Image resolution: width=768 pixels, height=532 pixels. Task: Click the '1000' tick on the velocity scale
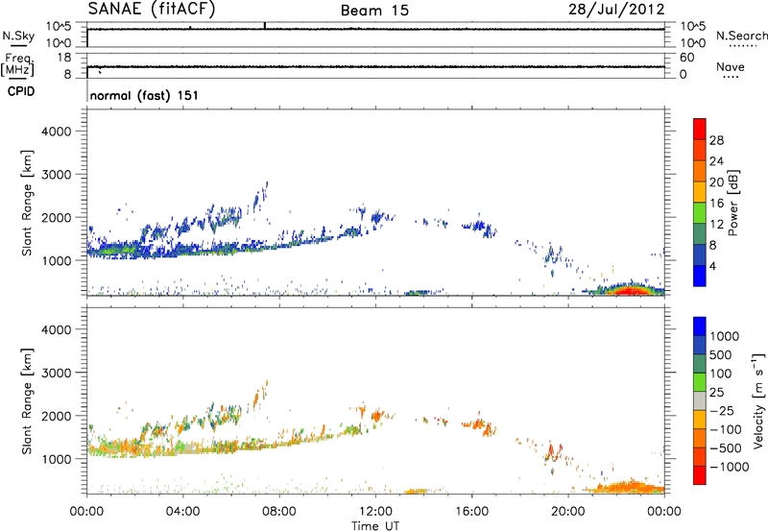tap(725, 336)
